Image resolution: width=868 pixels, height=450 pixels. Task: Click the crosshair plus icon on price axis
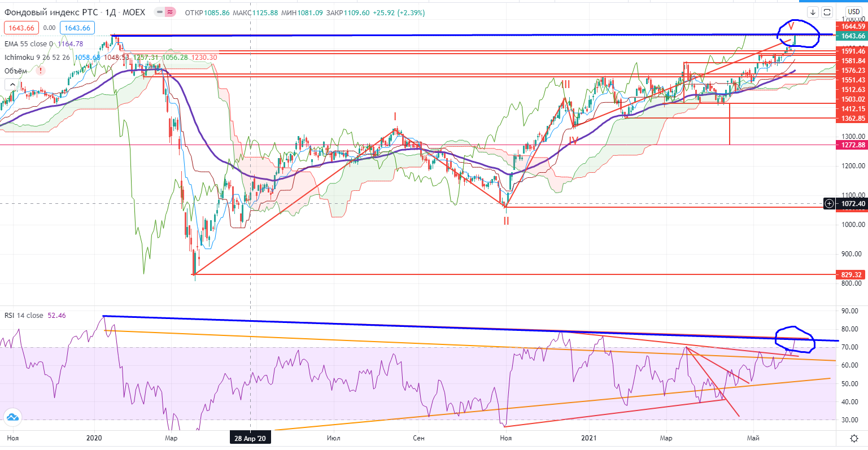tap(828, 203)
